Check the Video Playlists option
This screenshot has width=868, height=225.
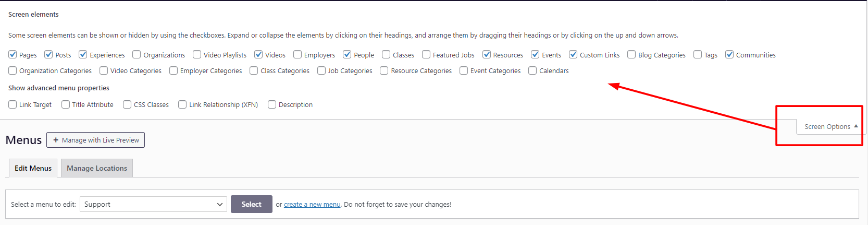pos(197,54)
